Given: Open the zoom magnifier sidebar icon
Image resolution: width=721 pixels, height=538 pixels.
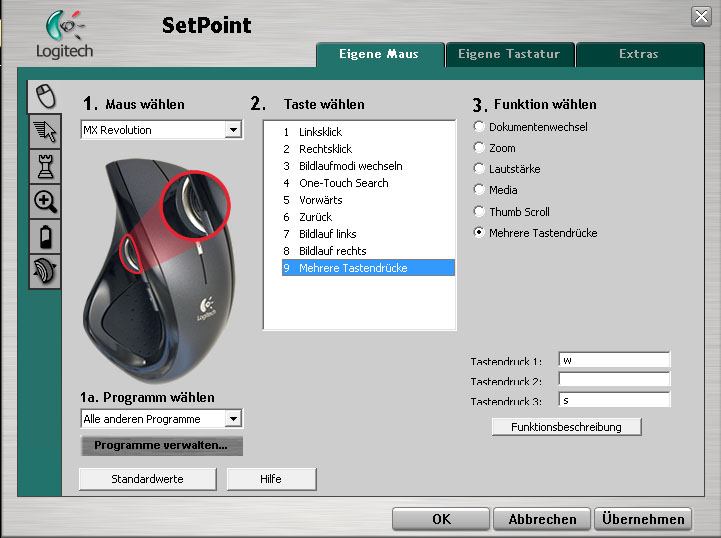Looking at the screenshot, I should [45, 201].
